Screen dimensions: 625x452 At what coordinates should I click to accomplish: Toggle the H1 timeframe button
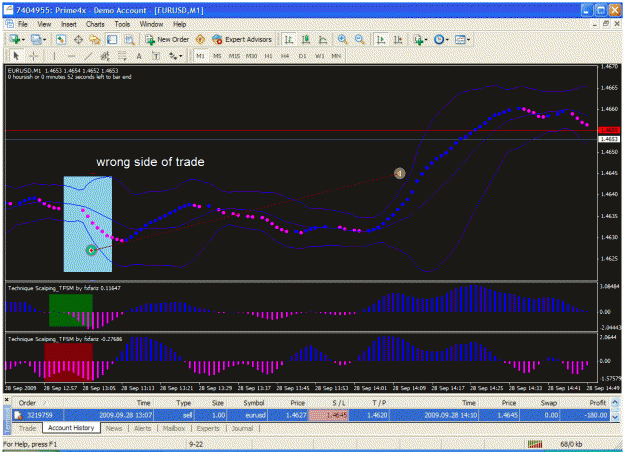tap(268, 56)
